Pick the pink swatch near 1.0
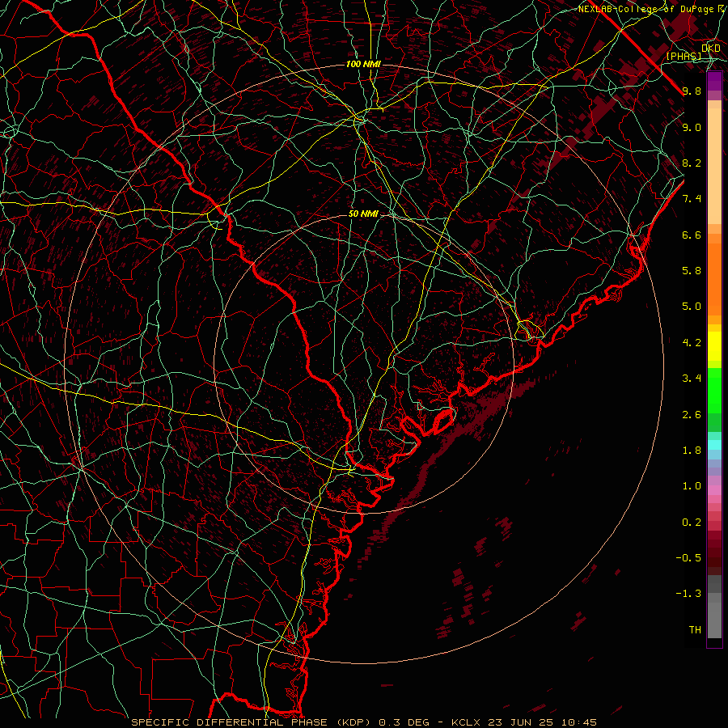 point(714,490)
